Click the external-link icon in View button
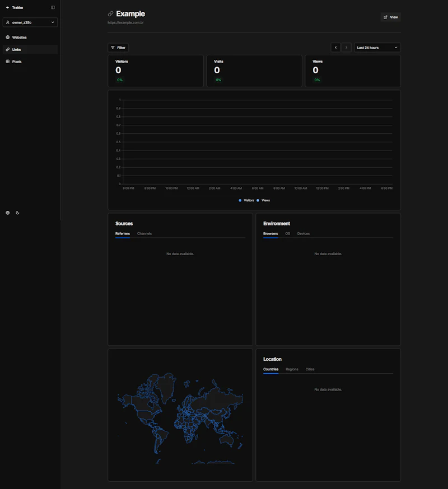 [386, 17]
